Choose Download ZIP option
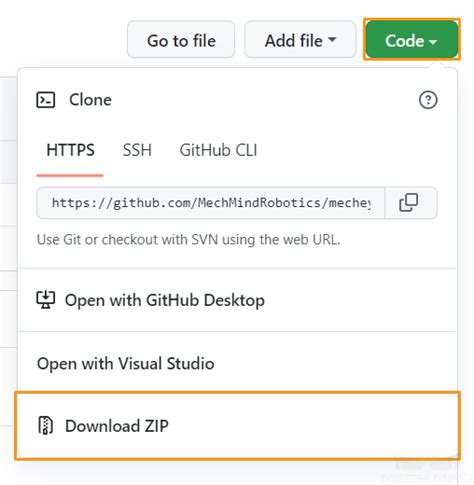 pos(237,426)
